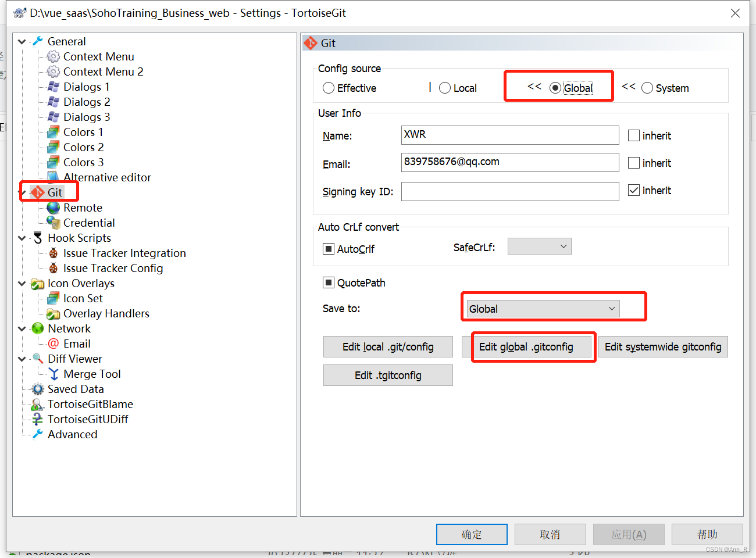Click the Dialogs 2 windows icon
Image resolution: width=756 pixels, height=558 pixels.
point(54,102)
